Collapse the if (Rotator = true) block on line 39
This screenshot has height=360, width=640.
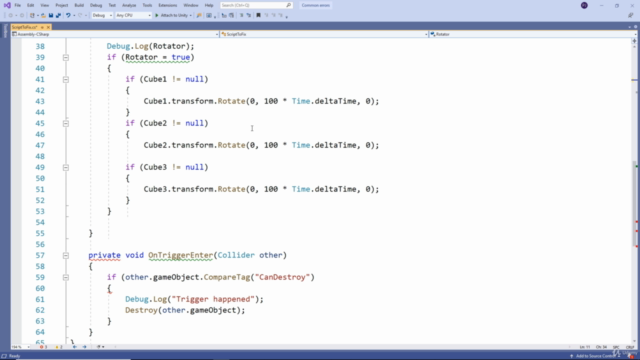pyautogui.click(x=66, y=58)
